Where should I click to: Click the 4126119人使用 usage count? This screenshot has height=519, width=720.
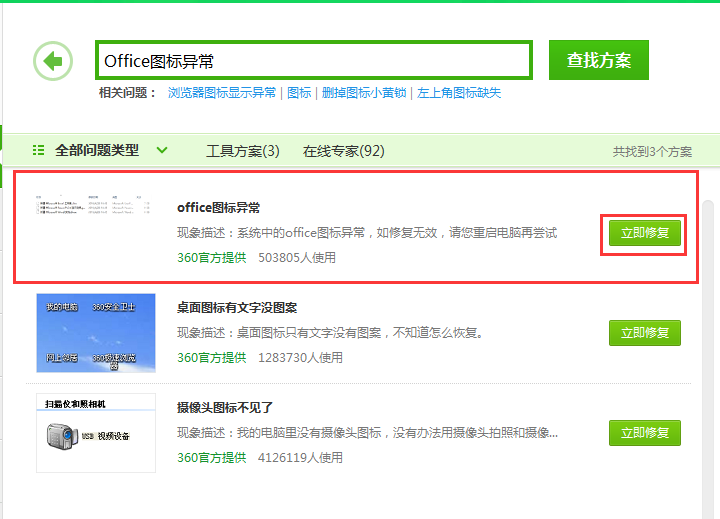point(300,458)
